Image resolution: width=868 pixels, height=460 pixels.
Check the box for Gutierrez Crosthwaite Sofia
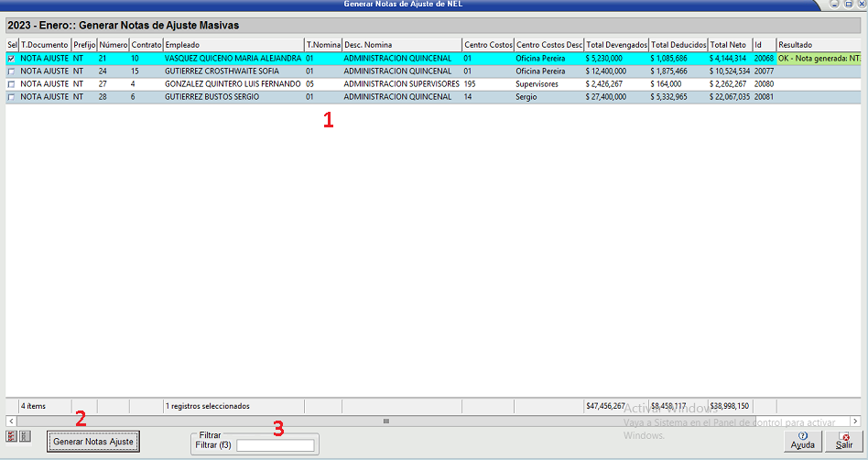11,71
